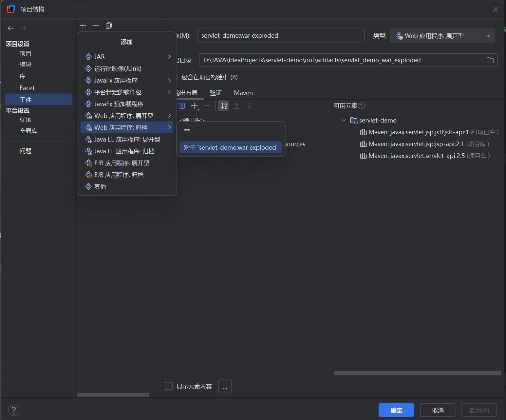Select 工件 in the sidebar
The height and width of the screenshot is (420, 506).
point(39,100)
